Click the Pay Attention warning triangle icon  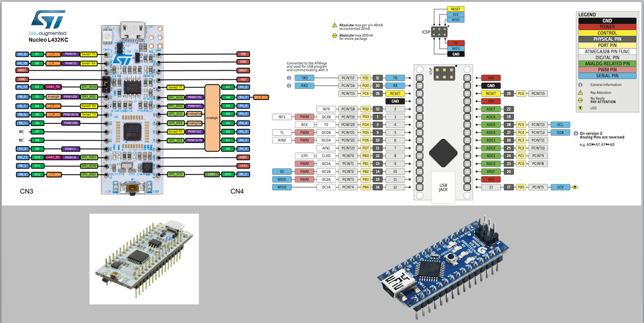tap(580, 92)
